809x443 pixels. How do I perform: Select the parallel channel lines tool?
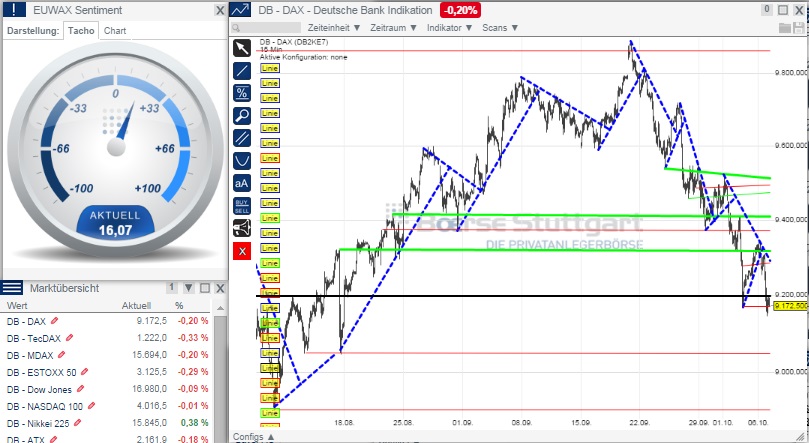point(242,138)
